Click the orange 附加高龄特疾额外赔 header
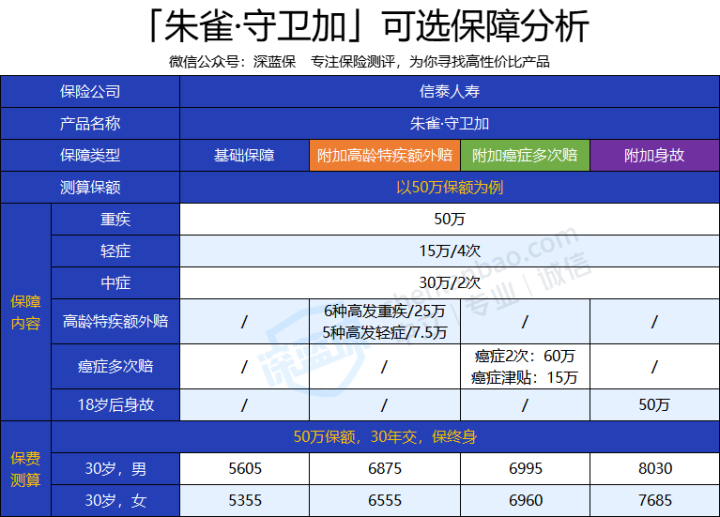Image resolution: width=720 pixels, height=517 pixels. (x=385, y=156)
